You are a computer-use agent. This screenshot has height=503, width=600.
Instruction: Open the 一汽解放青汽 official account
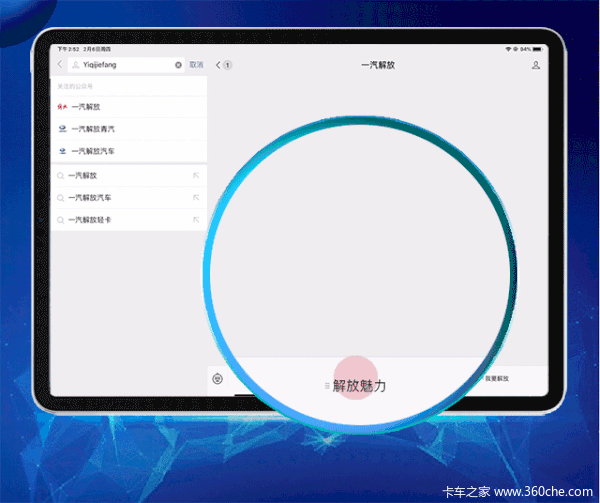click(129, 129)
